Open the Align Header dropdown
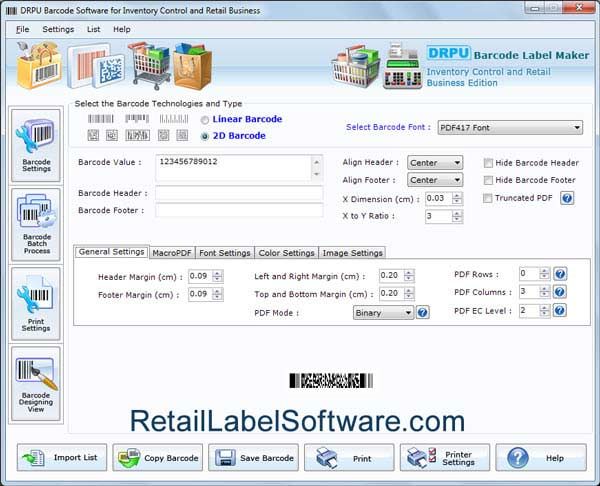Screen dimensions: 600x486 point(435,163)
